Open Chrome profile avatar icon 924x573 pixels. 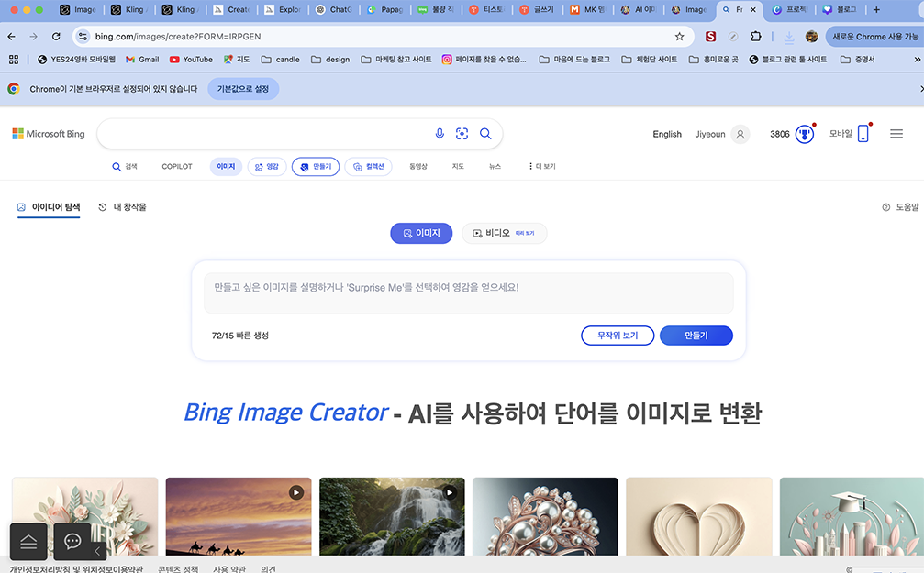(811, 37)
